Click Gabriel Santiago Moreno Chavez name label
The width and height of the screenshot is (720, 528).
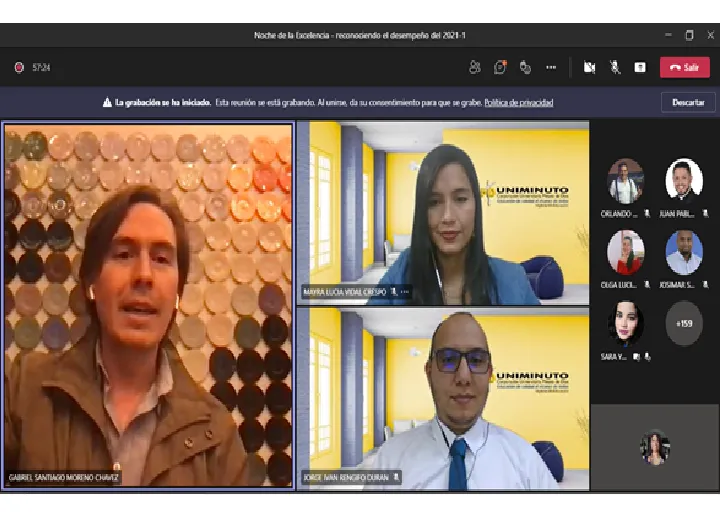[x=63, y=477]
